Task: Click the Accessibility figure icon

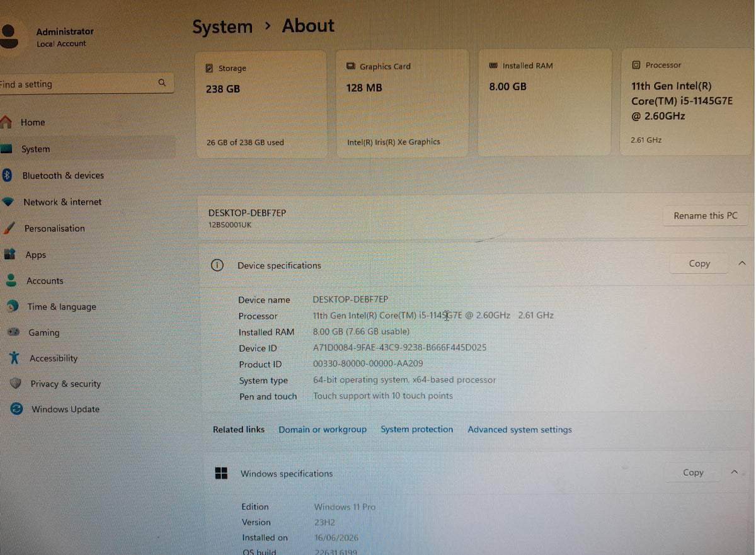Action: 14,358
